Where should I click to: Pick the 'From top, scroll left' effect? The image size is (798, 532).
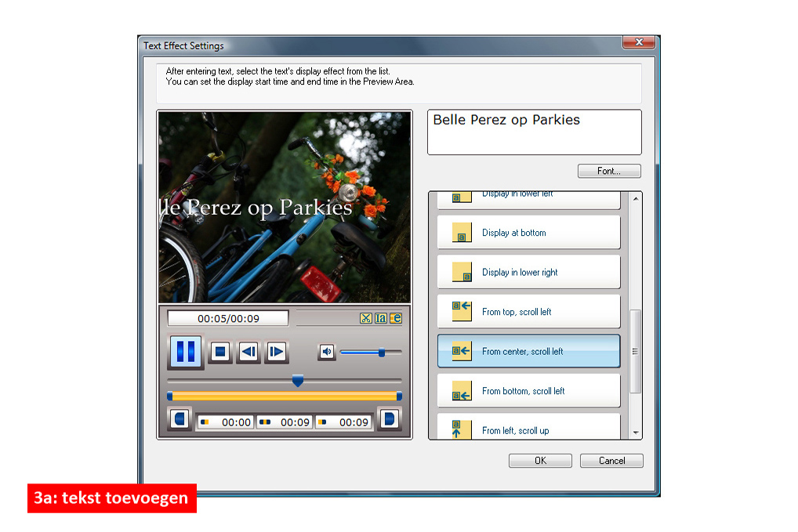[x=529, y=312]
